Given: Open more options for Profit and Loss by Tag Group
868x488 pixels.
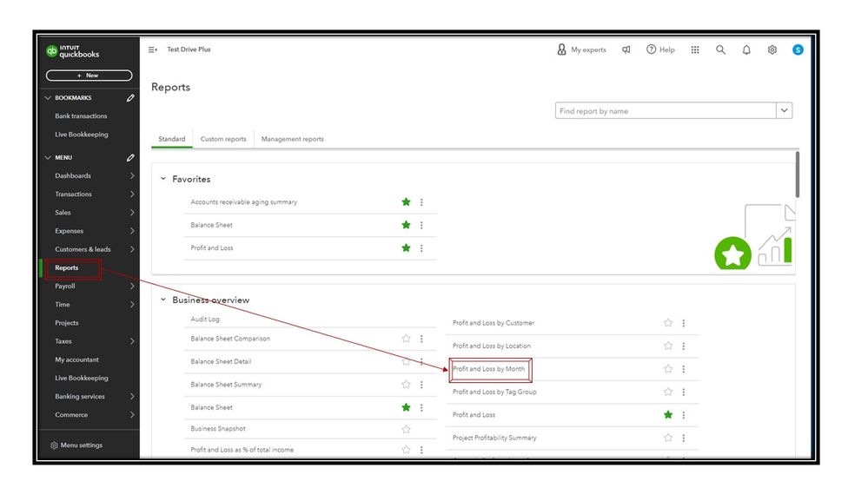Looking at the screenshot, I should click(x=684, y=392).
